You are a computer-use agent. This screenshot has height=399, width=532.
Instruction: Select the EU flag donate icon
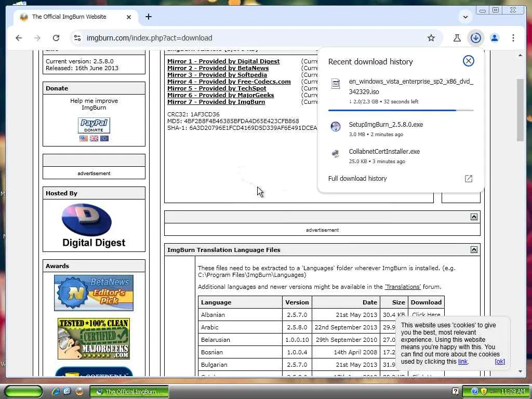click(104, 138)
